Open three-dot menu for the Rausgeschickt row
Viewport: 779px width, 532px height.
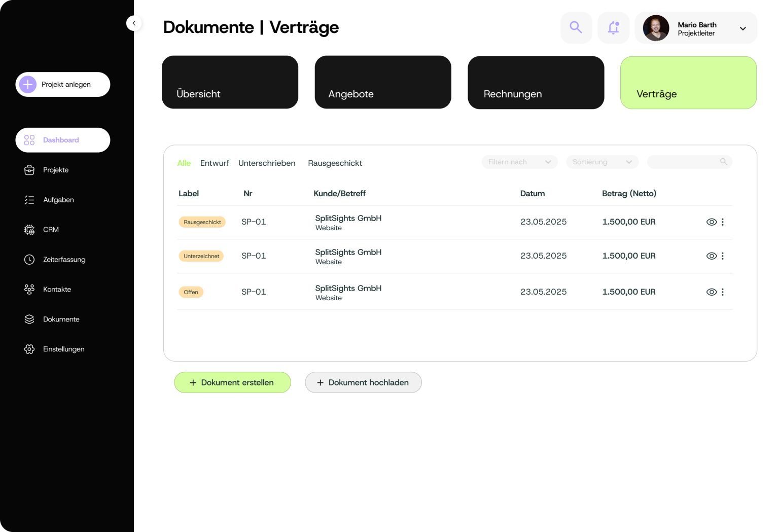(x=723, y=222)
